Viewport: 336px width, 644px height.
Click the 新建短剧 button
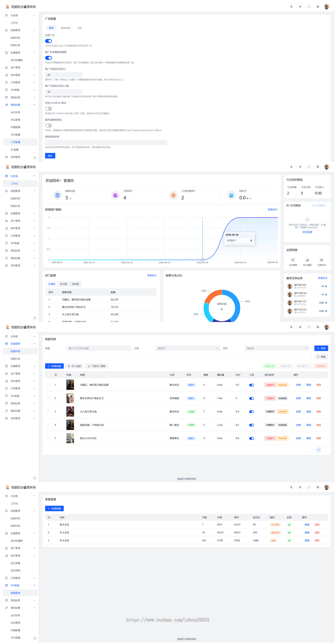pyautogui.click(x=54, y=366)
